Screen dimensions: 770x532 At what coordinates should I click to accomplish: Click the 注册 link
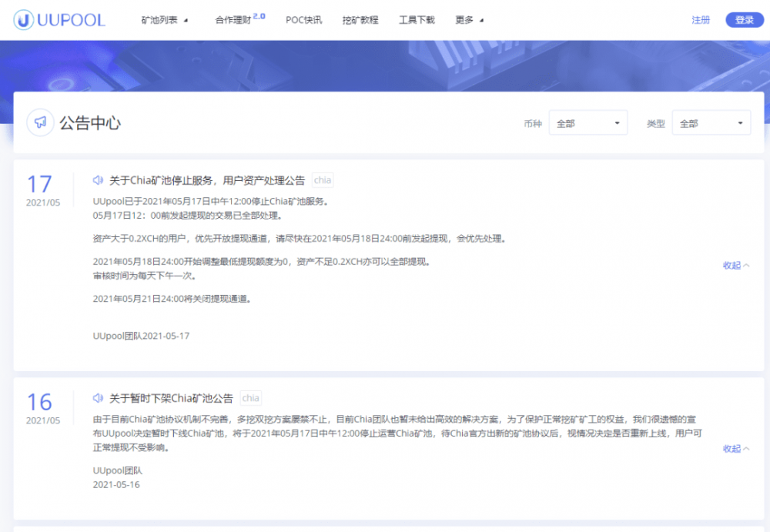coord(701,20)
